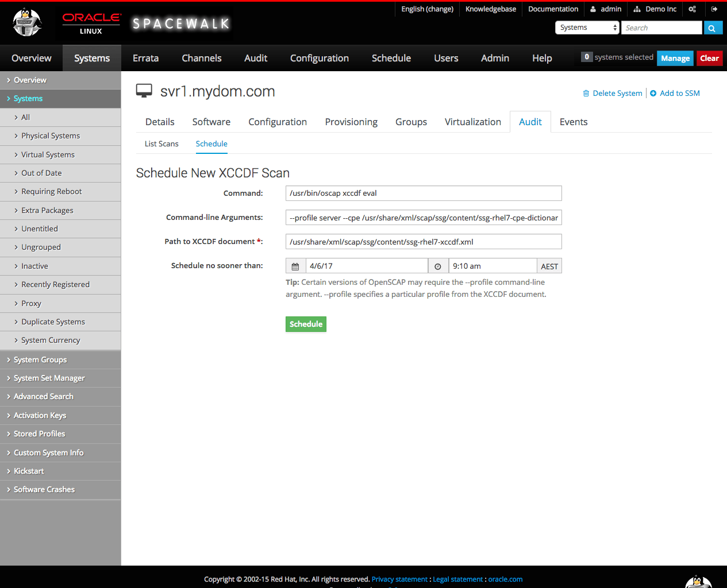Click the Path to XCCDF document field

point(424,242)
